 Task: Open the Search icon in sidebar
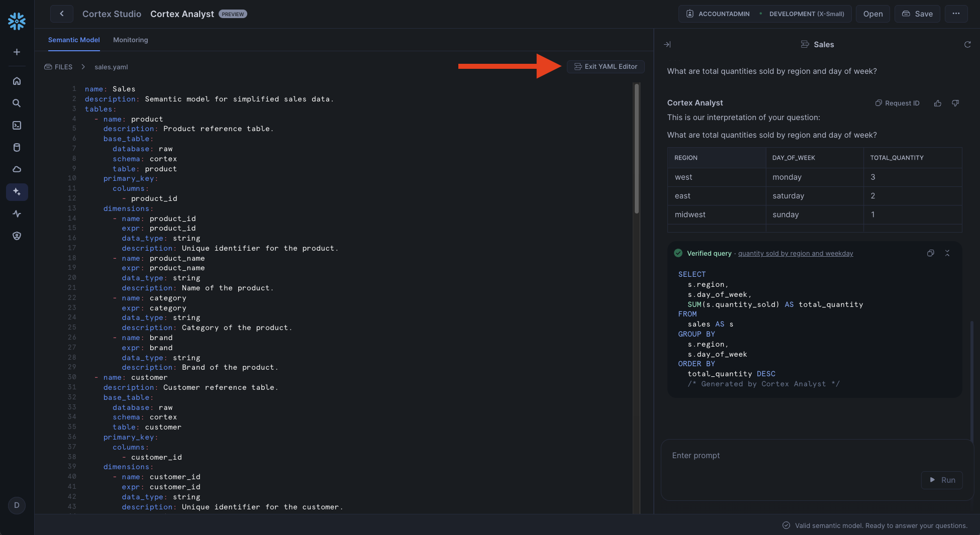pos(17,103)
